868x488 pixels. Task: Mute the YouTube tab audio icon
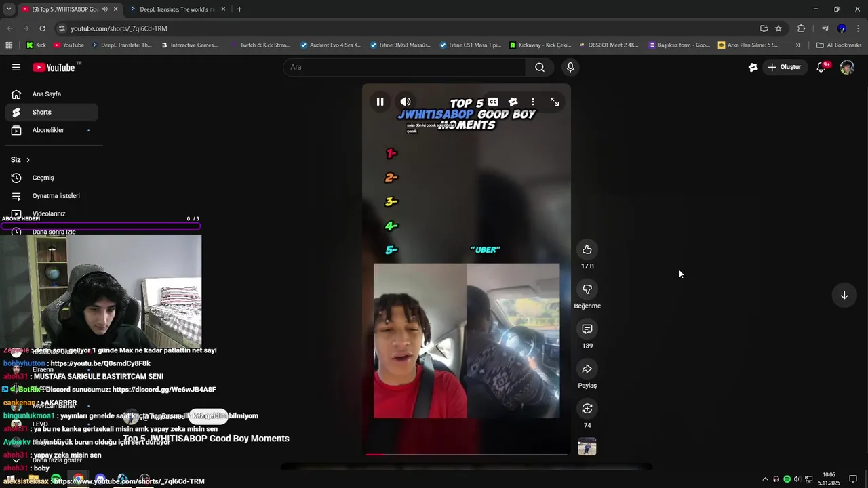click(x=104, y=9)
